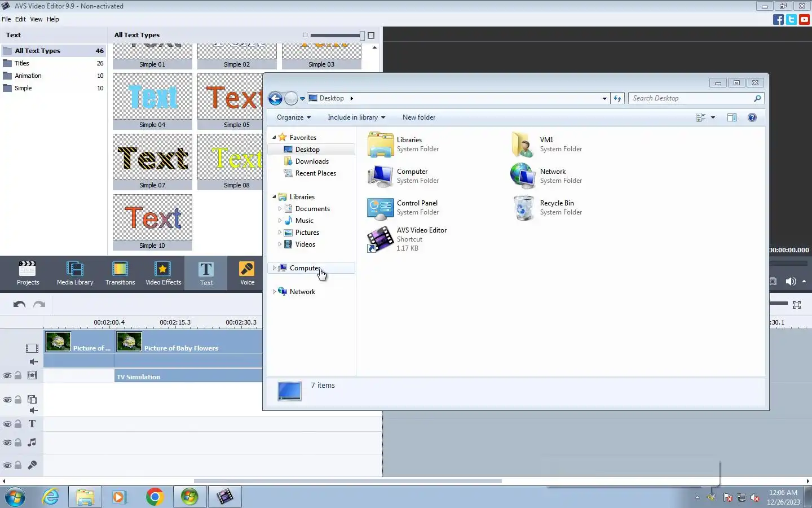812x508 pixels.
Task: Click the main video track audio speaker icon
Action: 34,362
